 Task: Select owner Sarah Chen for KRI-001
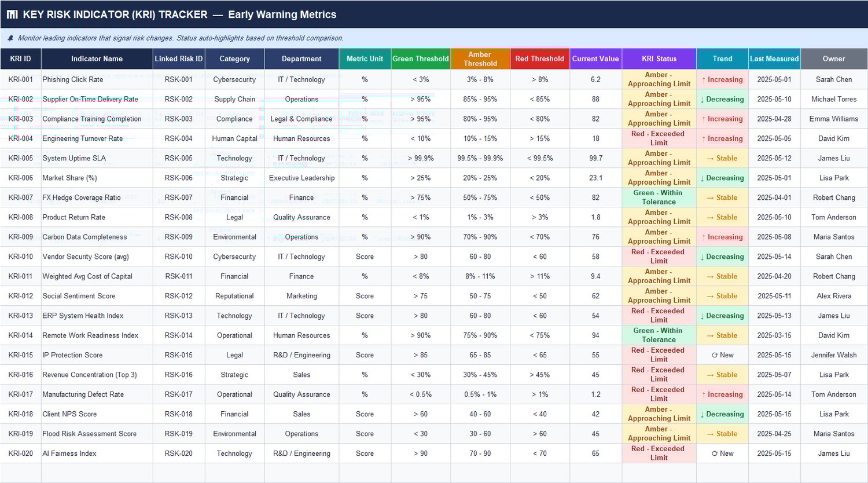click(833, 79)
